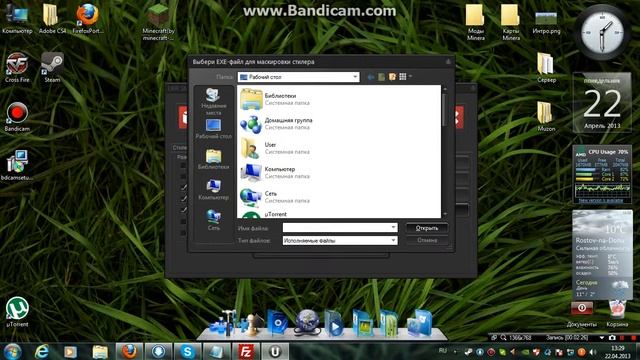Select 'Библиотеки' in places sidebar
The image size is (640, 360).
pos(213,160)
